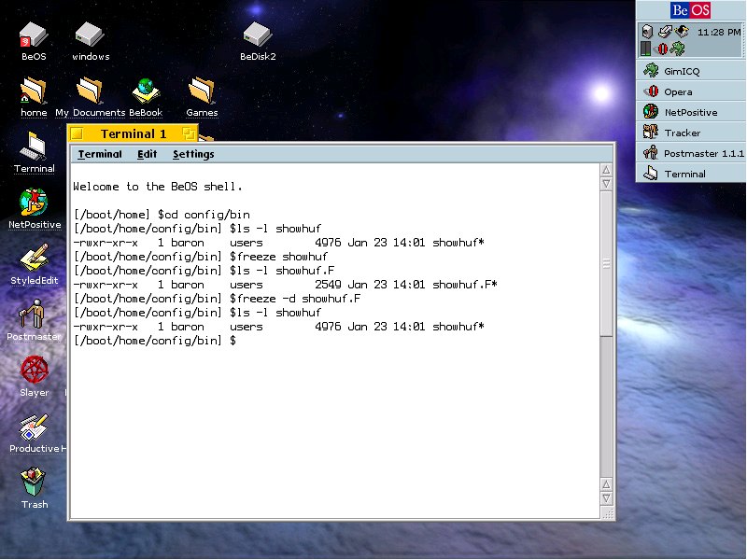747x560 pixels.
Task: Click the CPU meter bars in Deskbar tray
Action: pyautogui.click(x=645, y=49)
